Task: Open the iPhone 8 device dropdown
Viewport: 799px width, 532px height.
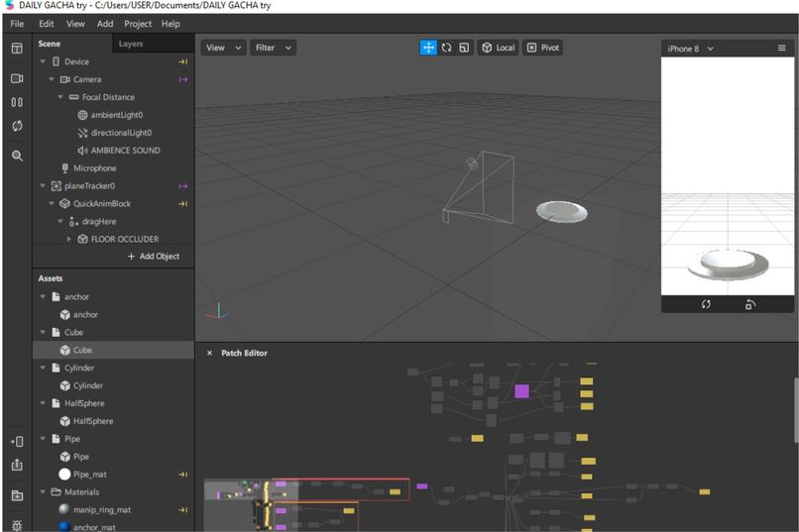Action: [x=691, y=49]
